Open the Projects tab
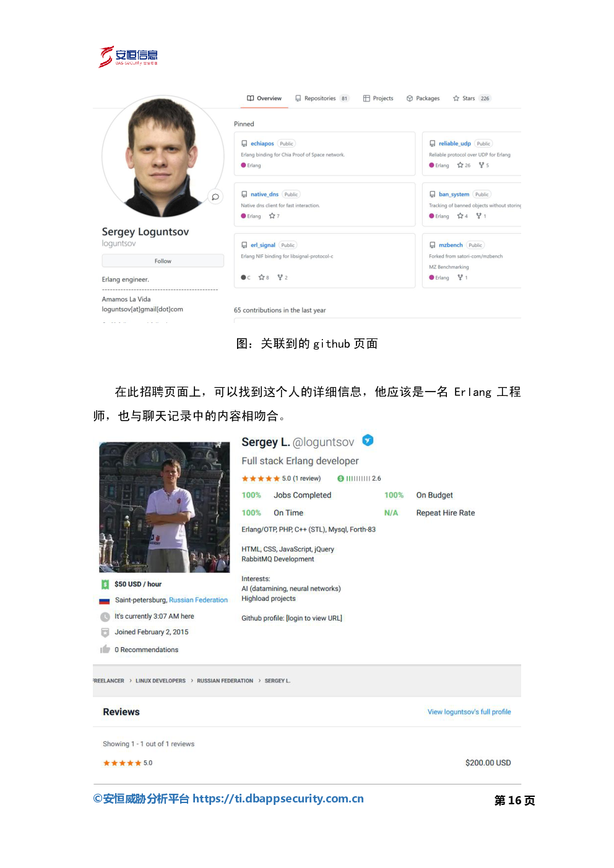The image size is (614, 868). (x=378, y=98)
